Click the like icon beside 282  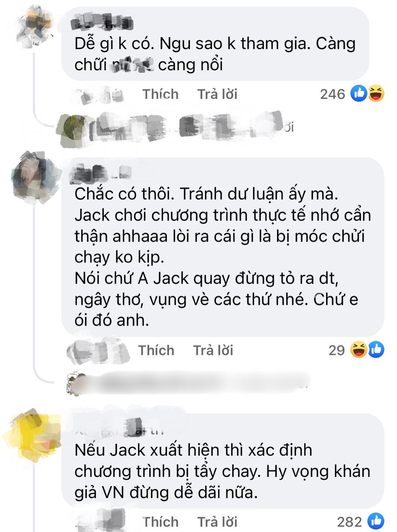(376, 521)
